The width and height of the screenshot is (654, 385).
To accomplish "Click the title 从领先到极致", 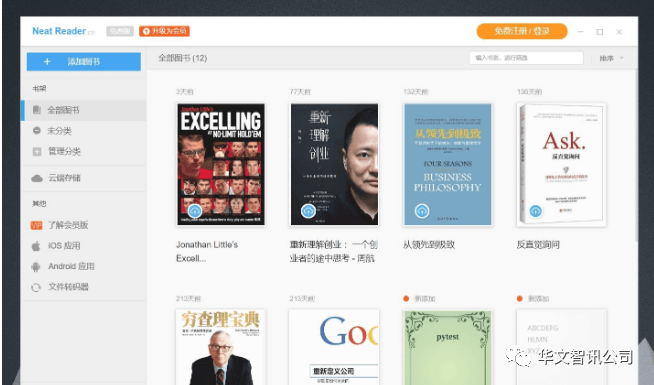I will click(429, 245).
